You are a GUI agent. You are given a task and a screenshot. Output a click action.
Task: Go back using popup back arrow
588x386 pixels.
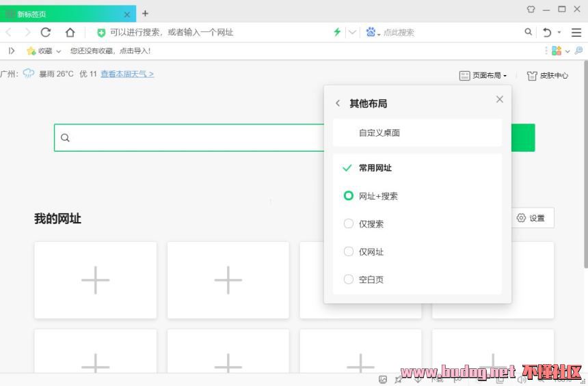(x=338, y=103)
